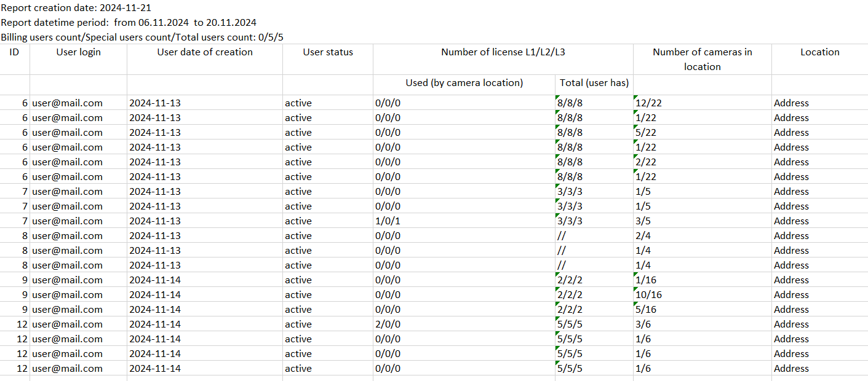The width and height of the screenshot is (868, 381).
Task: Select the Used (by camera location) subheader
Action: [464, 83]
